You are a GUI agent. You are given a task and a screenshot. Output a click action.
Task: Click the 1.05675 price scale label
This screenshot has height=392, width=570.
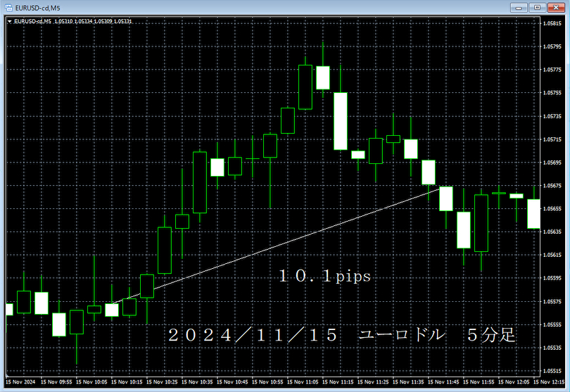coord(552,186)
